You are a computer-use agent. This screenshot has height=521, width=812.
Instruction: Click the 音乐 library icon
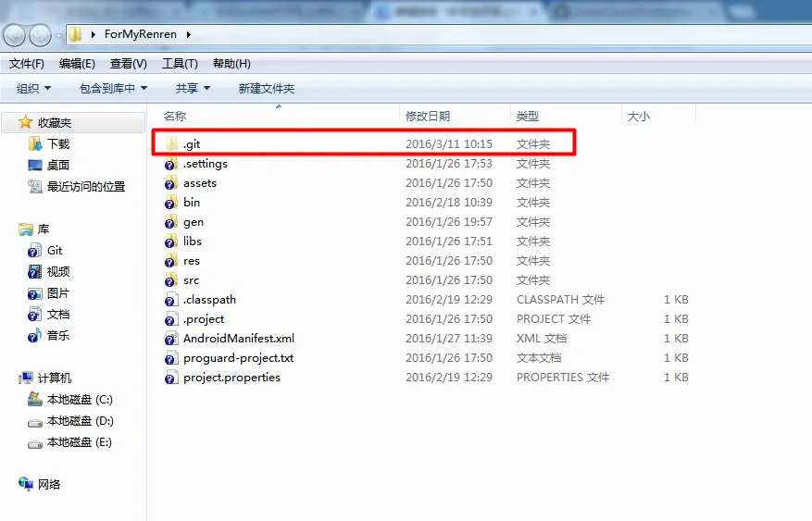click(x=34, y=335)
